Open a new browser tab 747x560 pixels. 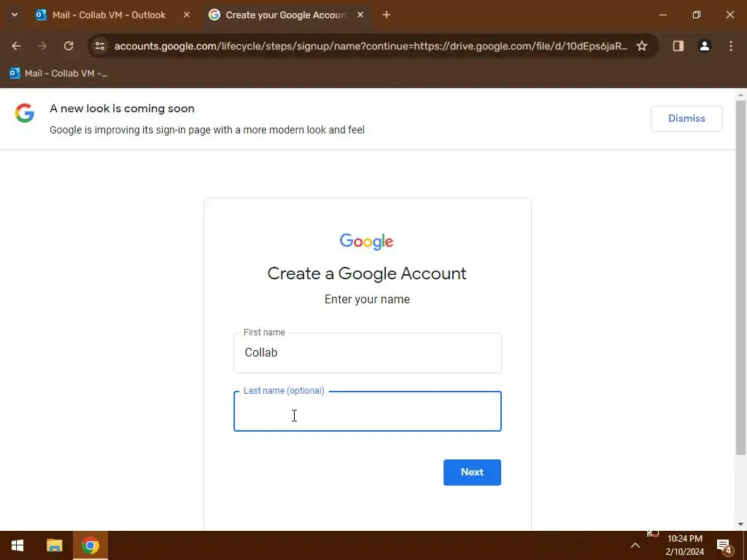click(x=387, y=15)
